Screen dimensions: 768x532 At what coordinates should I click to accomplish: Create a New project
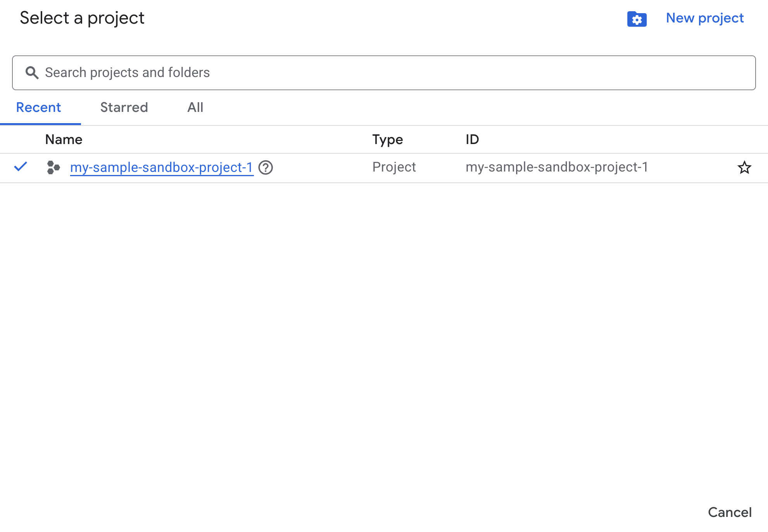point(704,18)
